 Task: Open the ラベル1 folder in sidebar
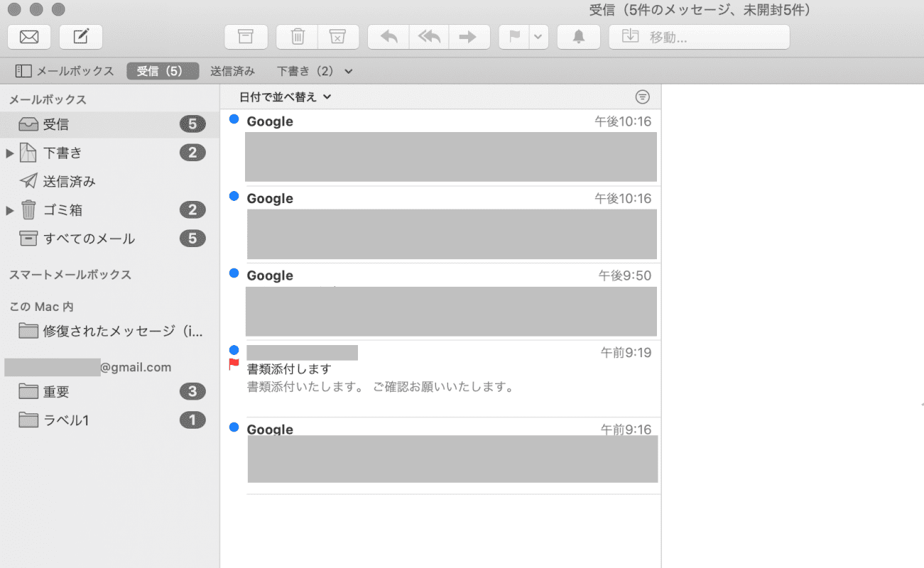click(x=110, y=420)
